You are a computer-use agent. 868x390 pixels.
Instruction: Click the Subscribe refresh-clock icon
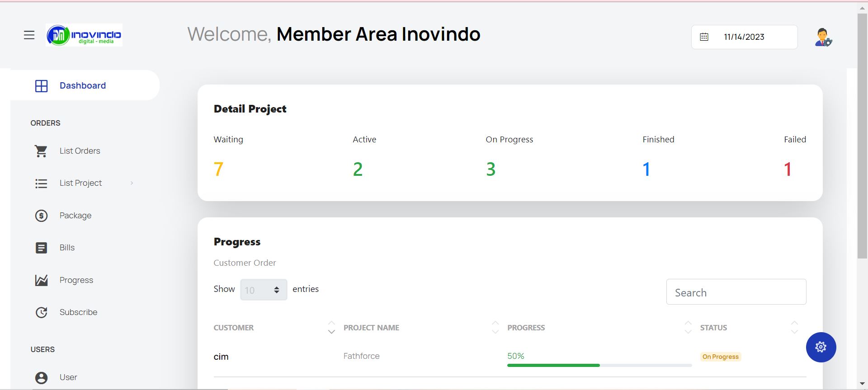coord(41,312)
